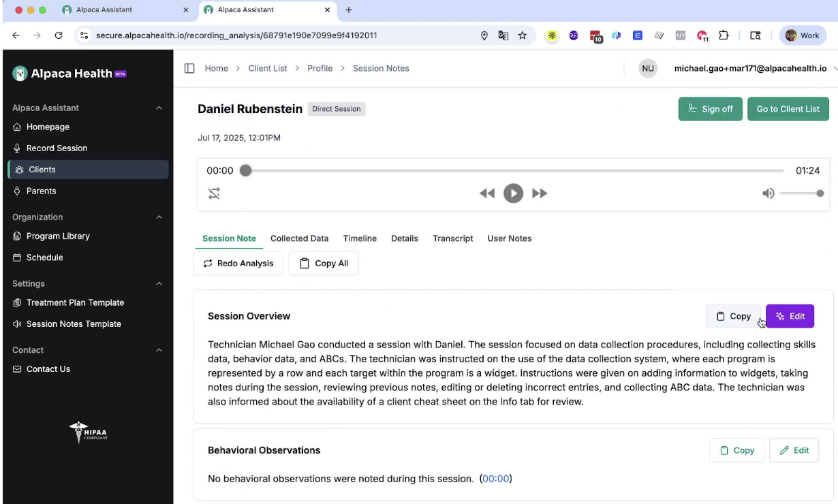The width and height of the screenshot is (838, 504).
Task: Click Daniel Rubenstein client name
Action: (250, 109)
